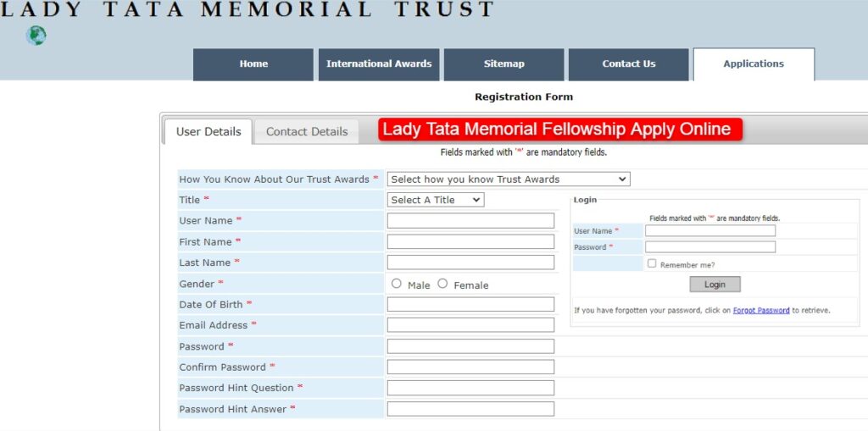Follow the Forgot Password link

pyautogui.click(x=761, y=311)
